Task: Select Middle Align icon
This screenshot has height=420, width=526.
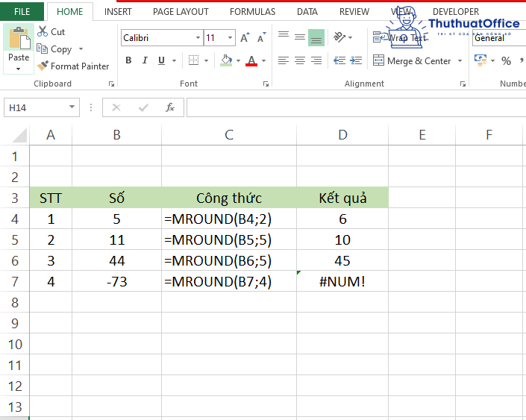Action: tap(300, 37)
